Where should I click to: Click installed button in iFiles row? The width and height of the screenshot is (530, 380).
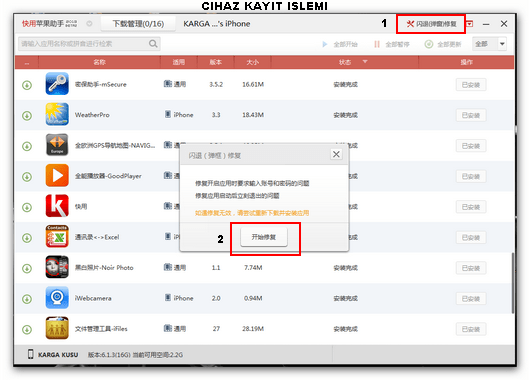[x=471, y=329]
